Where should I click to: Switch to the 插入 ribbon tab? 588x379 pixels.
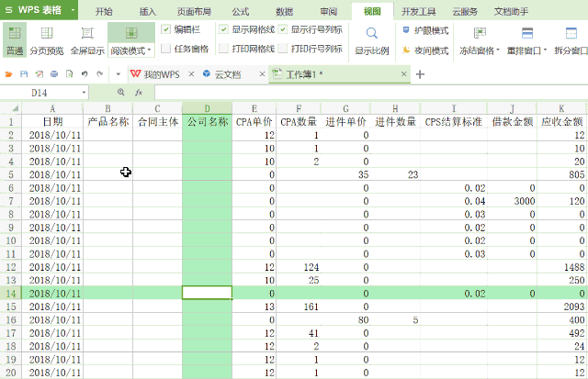147,12
